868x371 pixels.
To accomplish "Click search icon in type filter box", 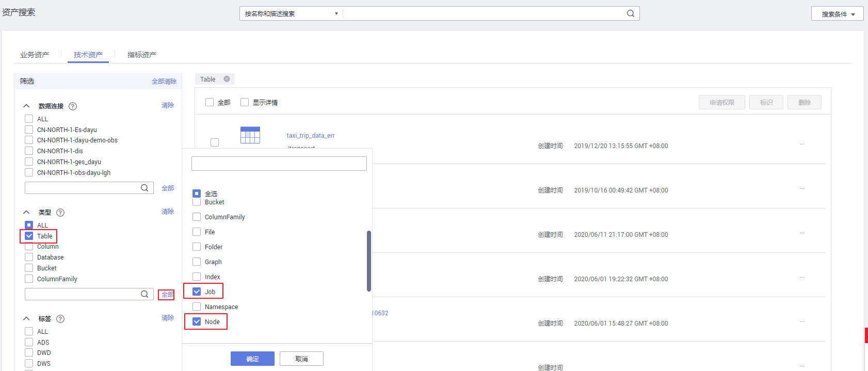I will (144, 294).
